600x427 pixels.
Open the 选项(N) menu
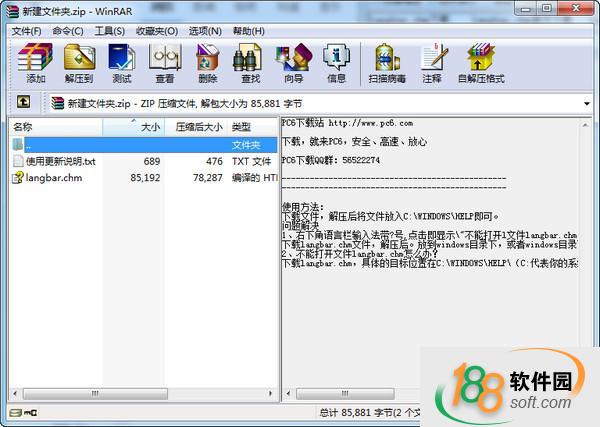(x=205, y=31)
